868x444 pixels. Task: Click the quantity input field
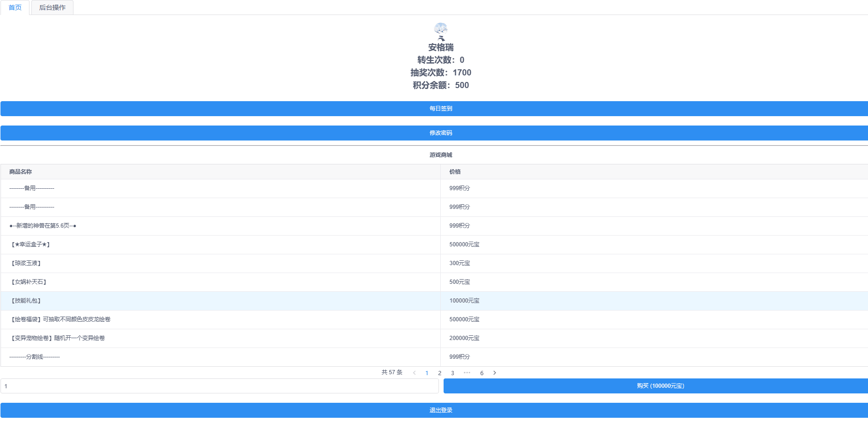tap(220, 385)
